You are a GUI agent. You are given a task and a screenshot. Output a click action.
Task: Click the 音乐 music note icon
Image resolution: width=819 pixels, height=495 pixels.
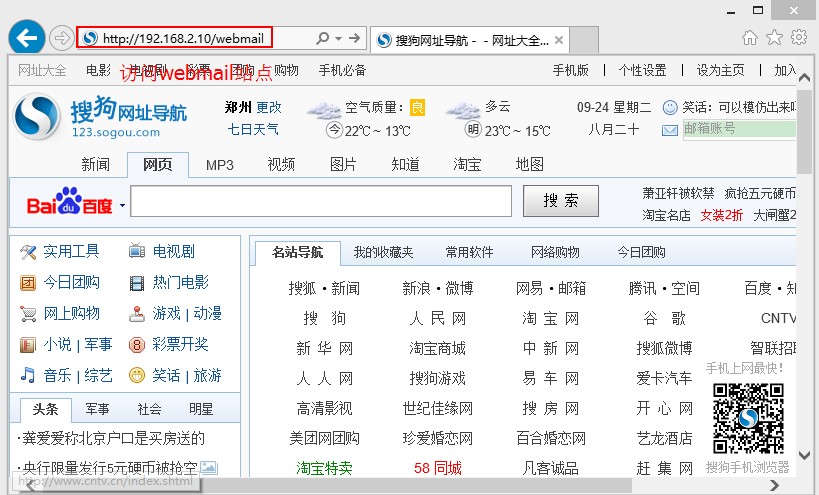[28, 375]
